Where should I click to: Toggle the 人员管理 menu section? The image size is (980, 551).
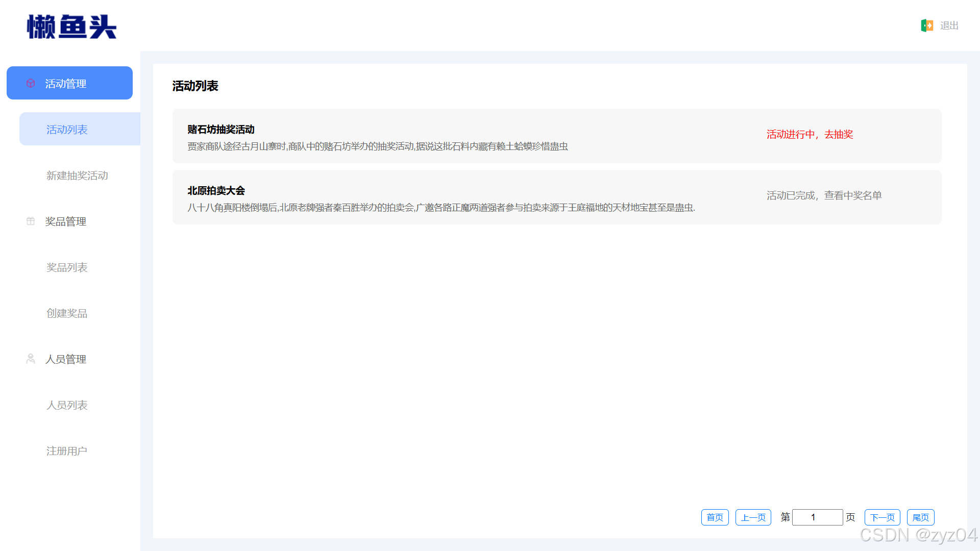pos(66,359)
